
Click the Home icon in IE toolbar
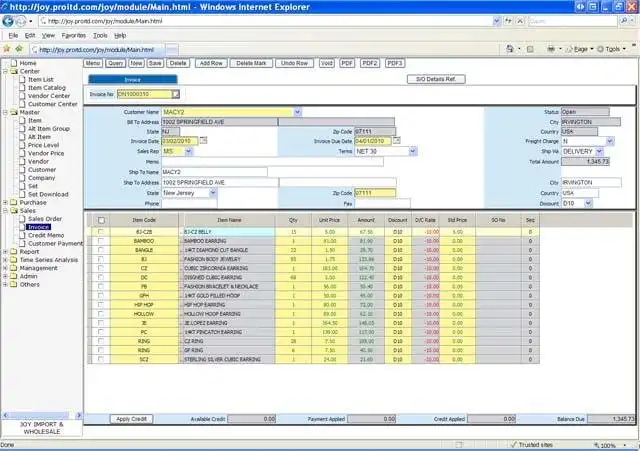pyautogui.click(x=510, y=49)
